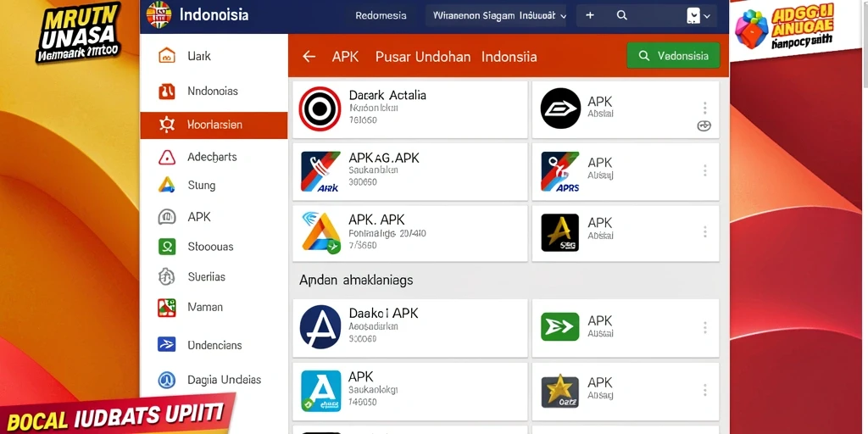The height and width of the screenshot is (434, 868).
Task: Click the page scrollbar at right edge
Action: [865, 44]
